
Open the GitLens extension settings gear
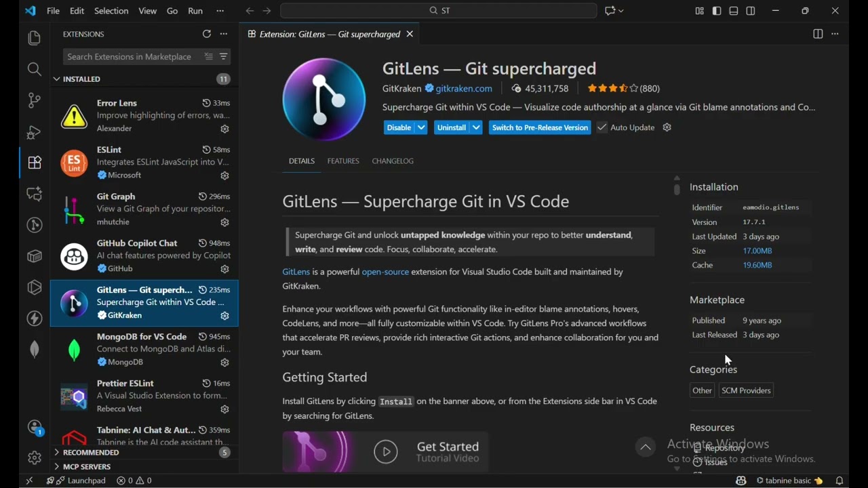667,128
